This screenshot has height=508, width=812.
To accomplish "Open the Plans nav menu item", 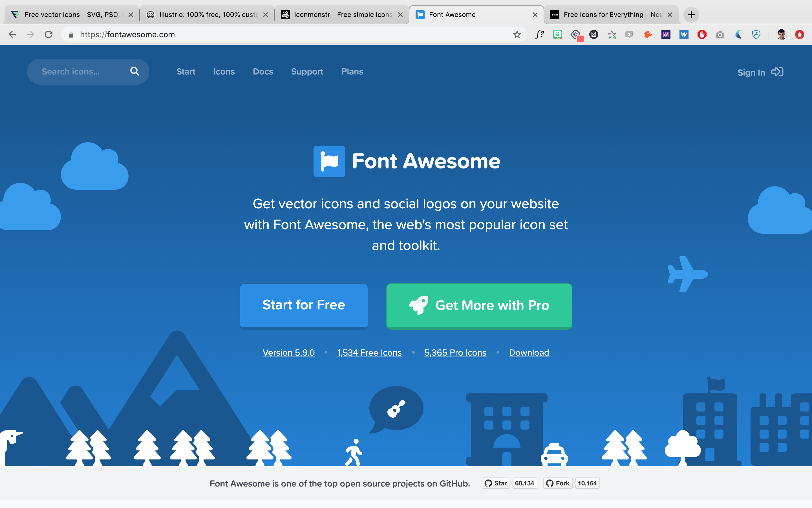I will coord(352,72).
